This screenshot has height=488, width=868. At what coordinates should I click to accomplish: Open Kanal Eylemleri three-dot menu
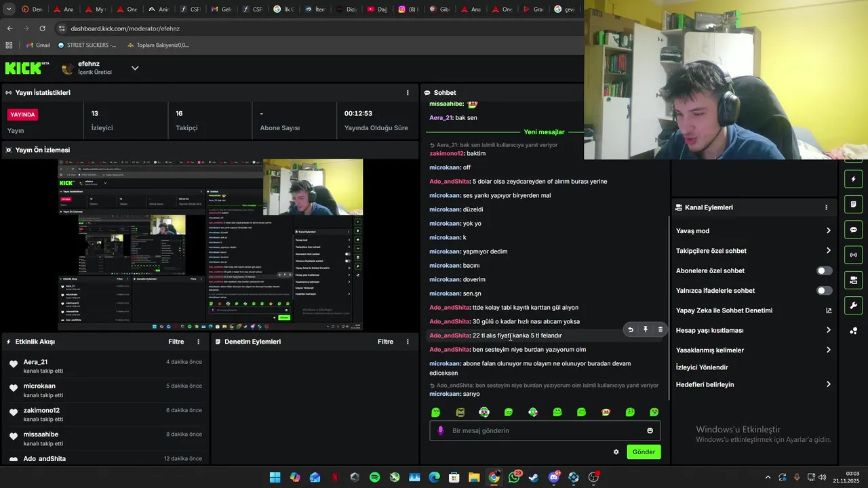point(826,207)
